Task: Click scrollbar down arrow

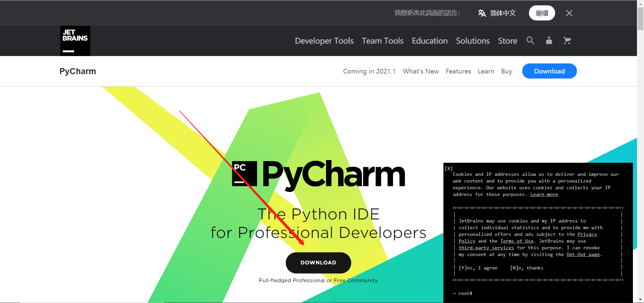Action: [640, 299]
